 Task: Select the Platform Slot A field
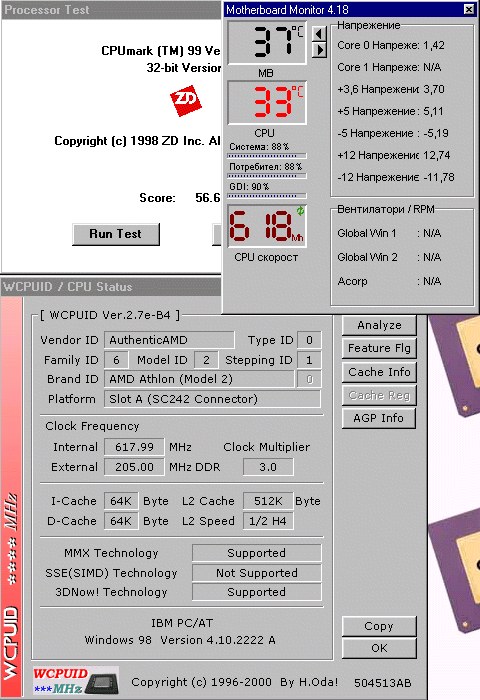[212, 399]
